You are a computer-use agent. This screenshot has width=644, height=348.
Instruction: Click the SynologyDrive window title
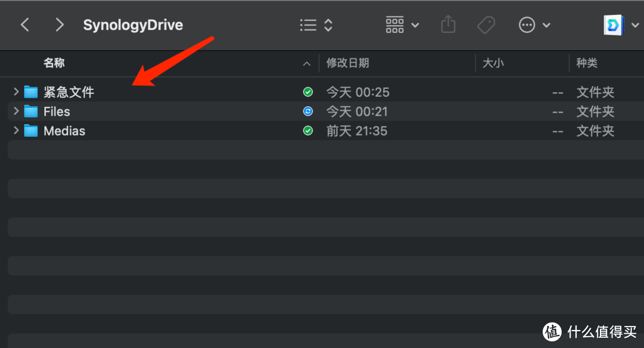tap(133, 25)
